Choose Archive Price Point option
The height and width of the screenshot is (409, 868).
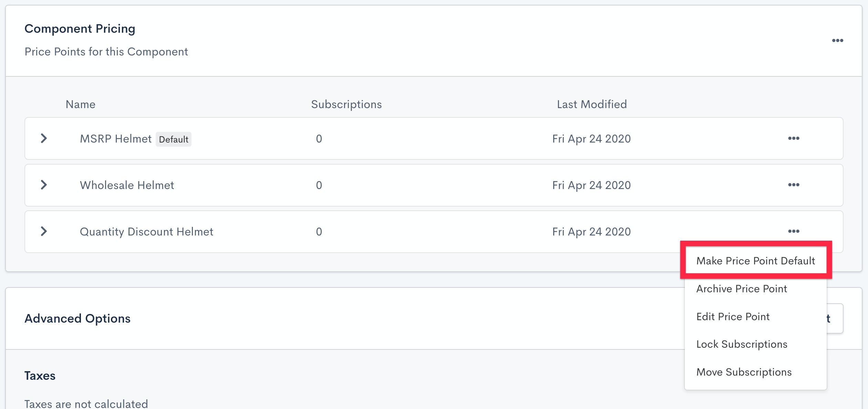coord(742,289)
